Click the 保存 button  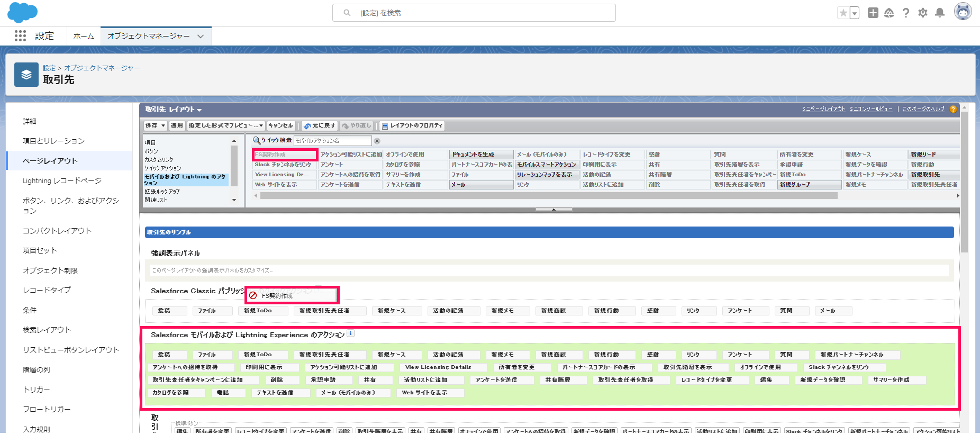[x=151, y=125]
